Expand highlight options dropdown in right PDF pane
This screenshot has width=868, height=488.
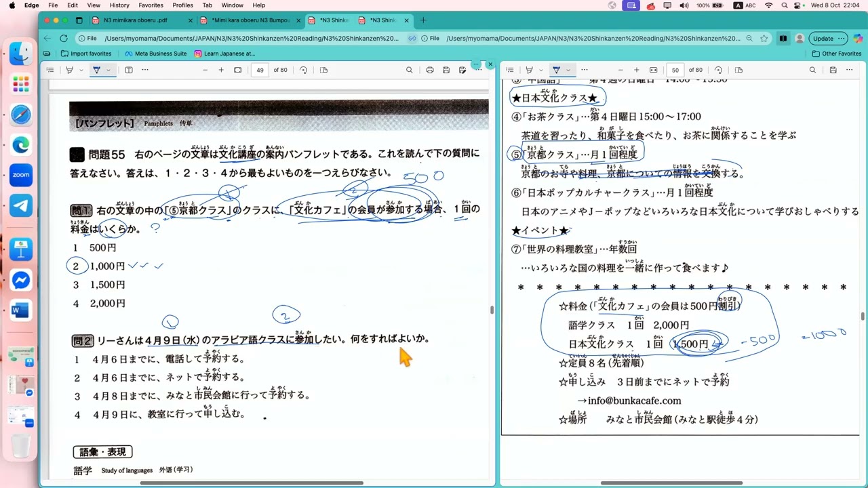(x=541, y=70)
